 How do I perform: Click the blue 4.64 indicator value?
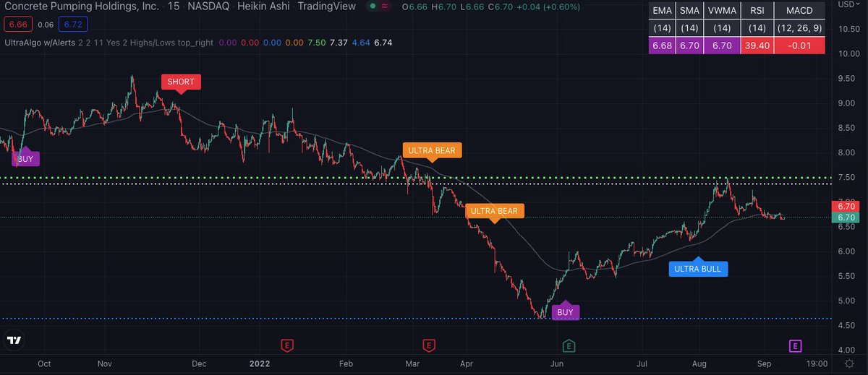[x=362, y=43]
